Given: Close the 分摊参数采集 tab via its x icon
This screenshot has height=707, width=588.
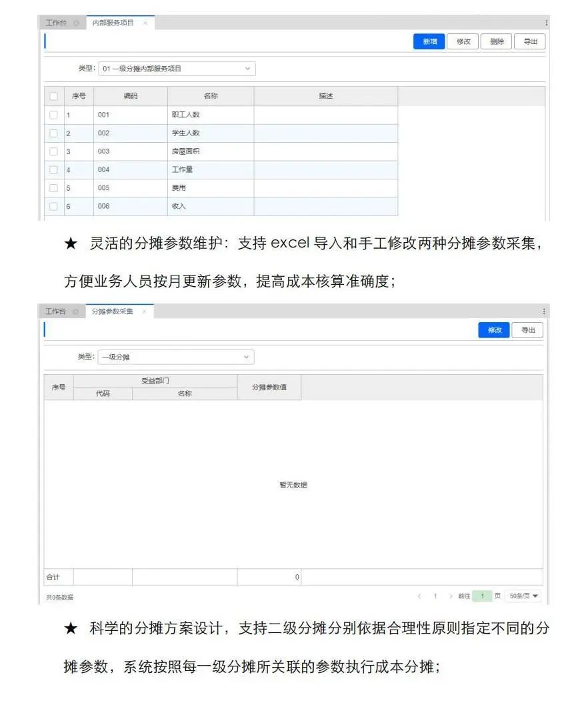Looking at the screenshot, I should coord(144,311).
